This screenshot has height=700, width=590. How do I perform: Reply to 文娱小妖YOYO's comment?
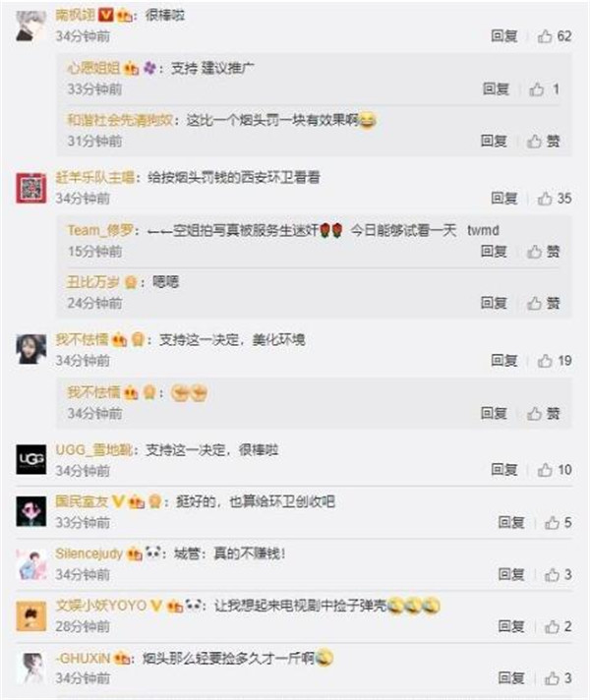tap(511, 626)
